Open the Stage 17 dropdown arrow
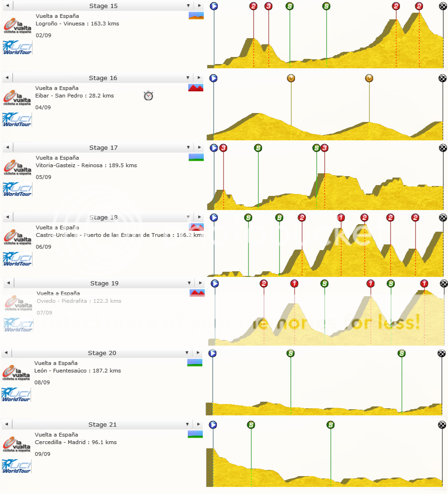Image resolution: width=448 pixels, height=494 pixels. click(188, 147)
